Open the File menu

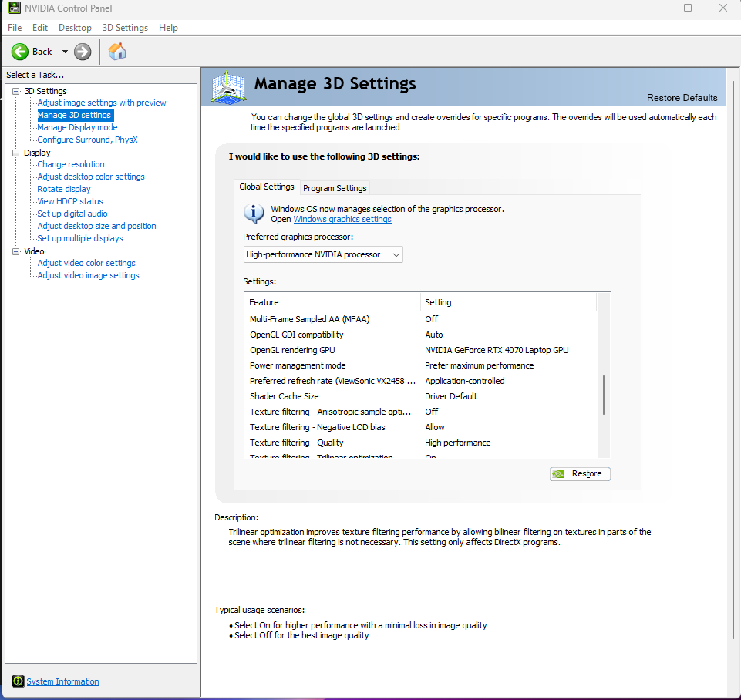[x=15, y=28]
